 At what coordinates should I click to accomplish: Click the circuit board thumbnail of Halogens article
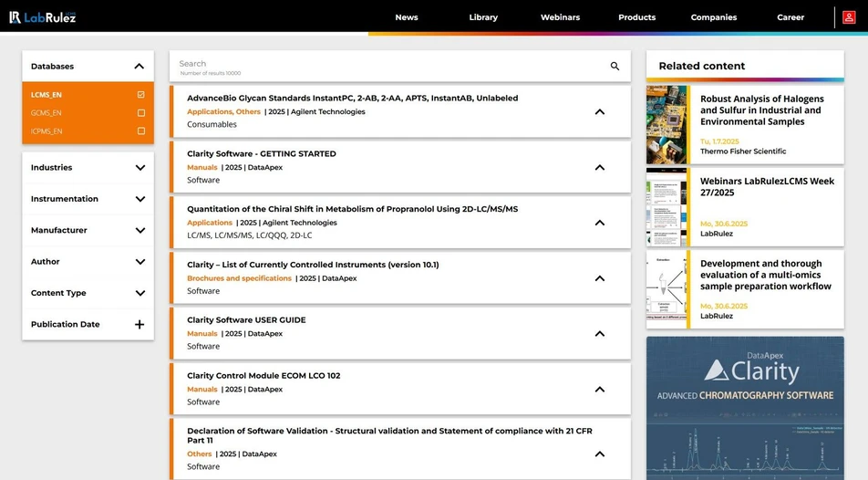(666, 125)
